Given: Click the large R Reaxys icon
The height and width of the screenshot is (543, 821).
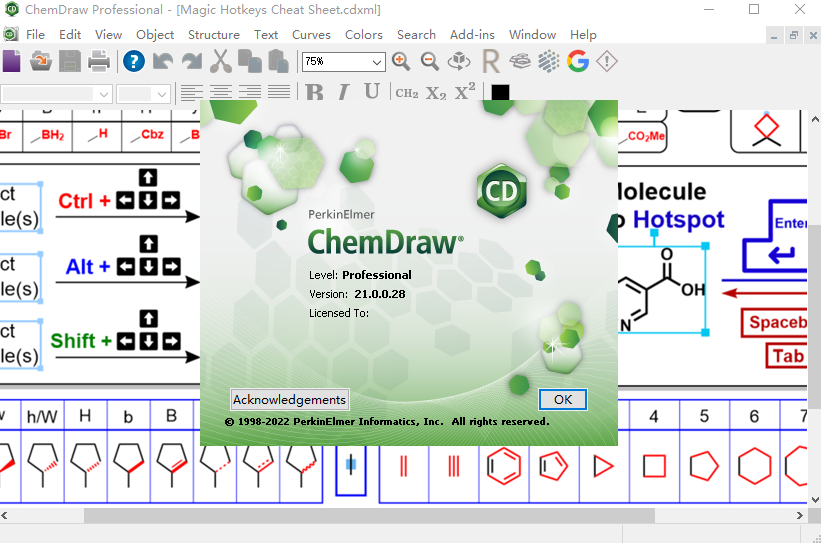Looking at the screenshot, I should tap(491, 61).
